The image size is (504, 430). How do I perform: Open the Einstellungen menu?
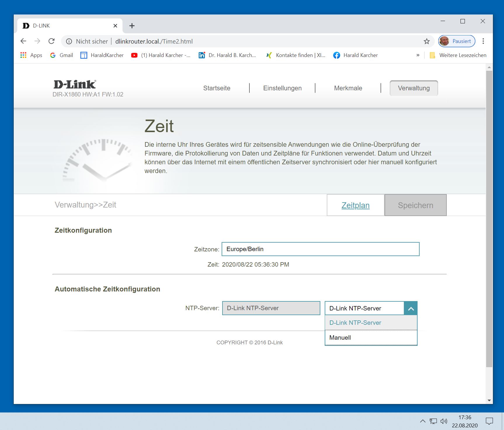282,88
